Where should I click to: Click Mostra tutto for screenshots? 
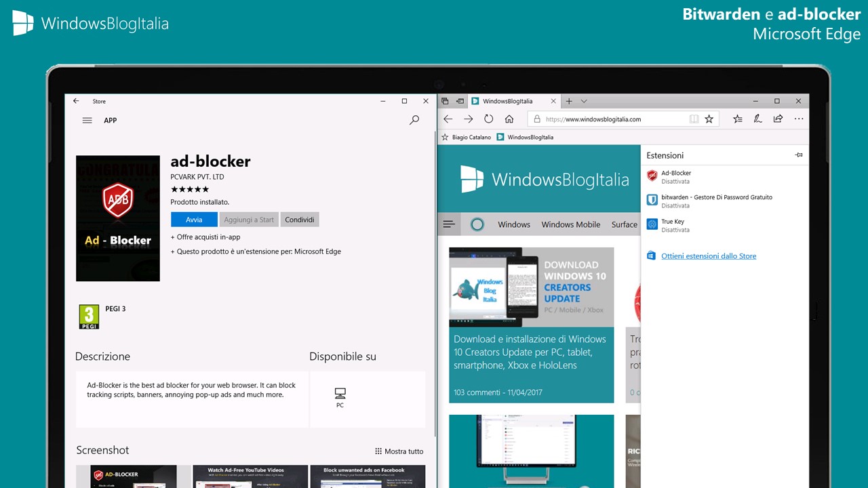coord(399,451)
